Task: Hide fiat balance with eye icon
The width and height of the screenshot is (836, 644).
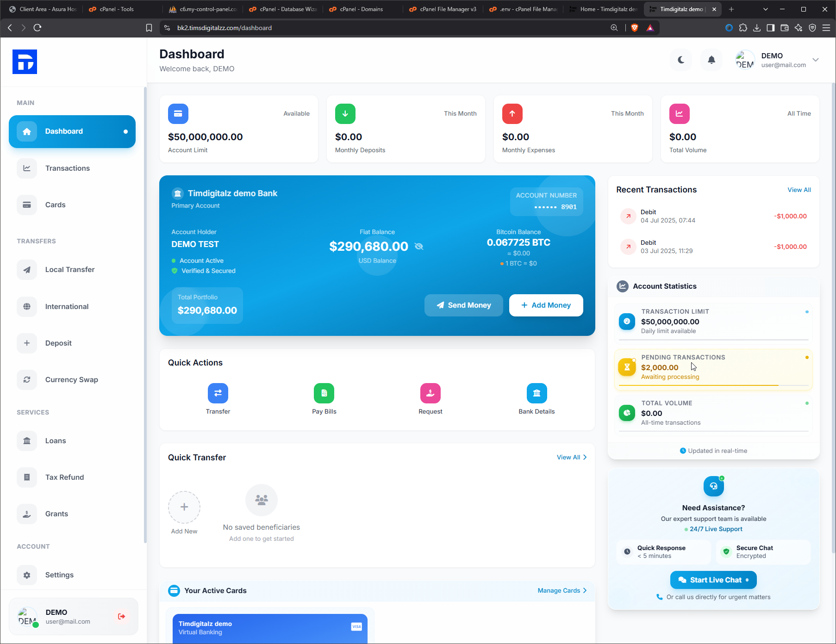Action: pyautogui.click(x=419, y=246)
